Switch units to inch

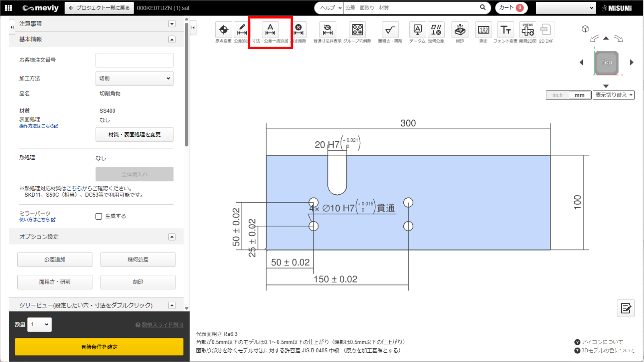(x=557, y=95)
